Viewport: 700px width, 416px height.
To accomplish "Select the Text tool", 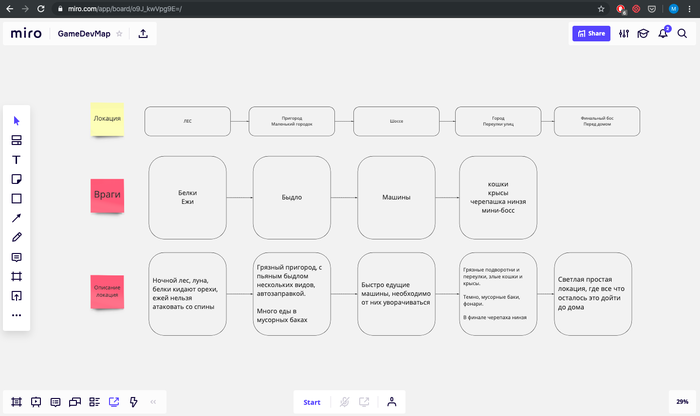I will point(17,160).
